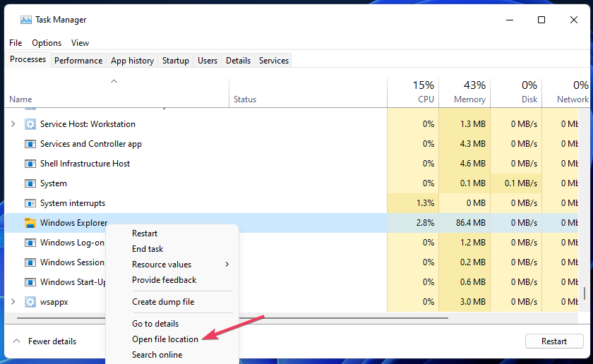The width and height of the screenshot is (593, 364).
Task: Switch to the Services tab
Action: click(x=273, y=61)
